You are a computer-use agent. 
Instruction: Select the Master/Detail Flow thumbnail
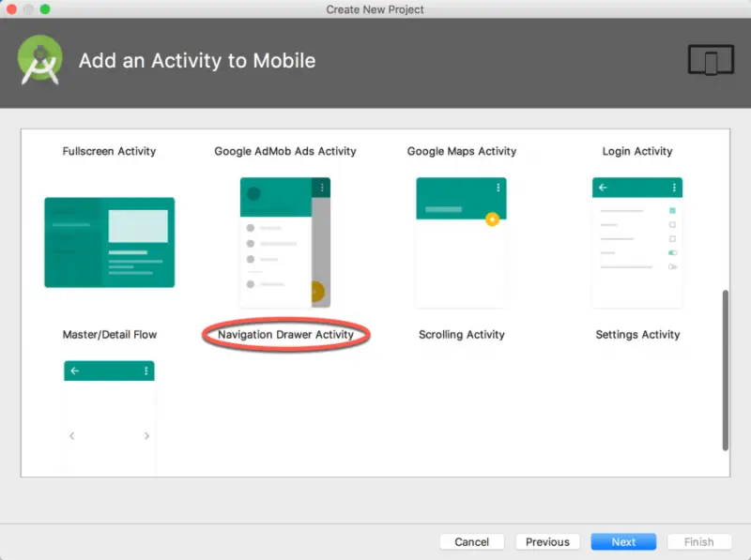[x=109, y=417]
